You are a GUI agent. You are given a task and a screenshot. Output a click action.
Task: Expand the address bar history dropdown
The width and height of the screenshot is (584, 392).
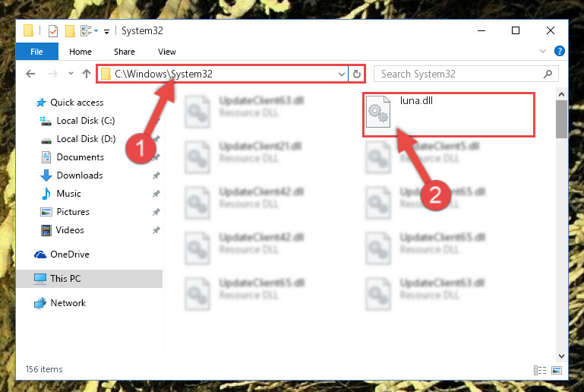[341, 74]
